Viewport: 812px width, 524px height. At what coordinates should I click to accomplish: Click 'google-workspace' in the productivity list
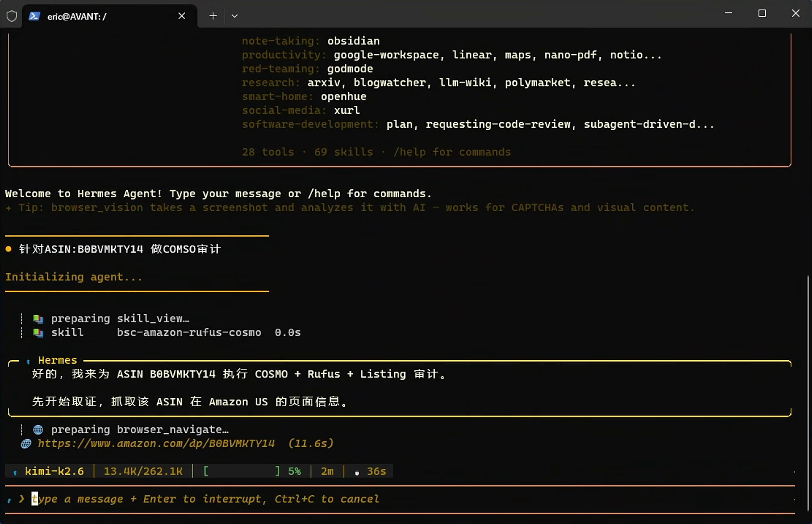(x=386, y=55)
